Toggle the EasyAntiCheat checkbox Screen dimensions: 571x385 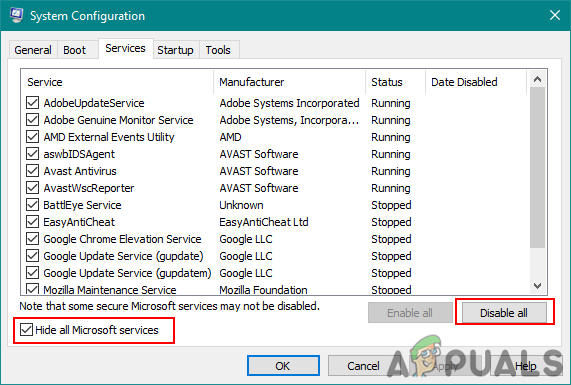(x=32, y=222)
